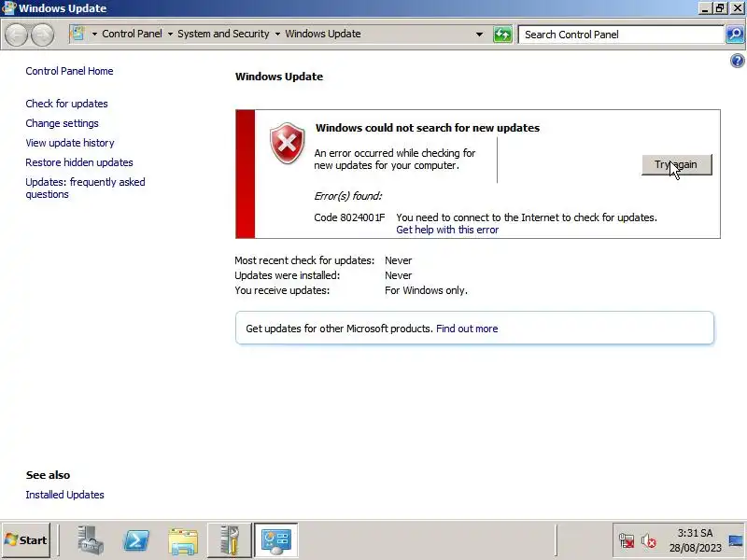Expand dropdown arrow before Control Panel breadcrumb
The width and height of the screenshot is (747, 560).
[94, 35]
